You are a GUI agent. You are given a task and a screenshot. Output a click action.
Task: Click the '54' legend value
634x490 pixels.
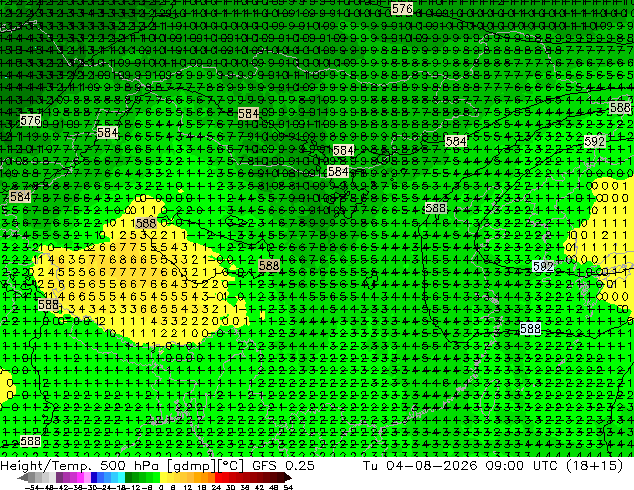pos(287,488)
